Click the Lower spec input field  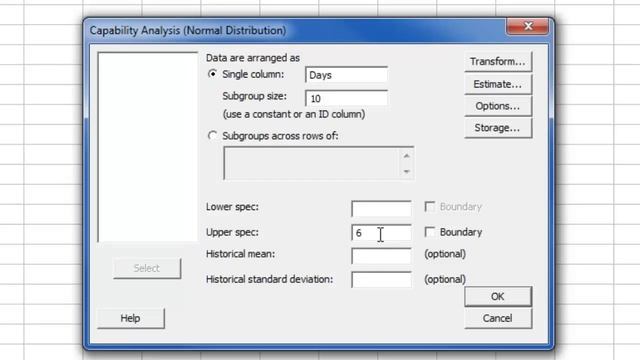pyautogui.click(x=381, y=209)
